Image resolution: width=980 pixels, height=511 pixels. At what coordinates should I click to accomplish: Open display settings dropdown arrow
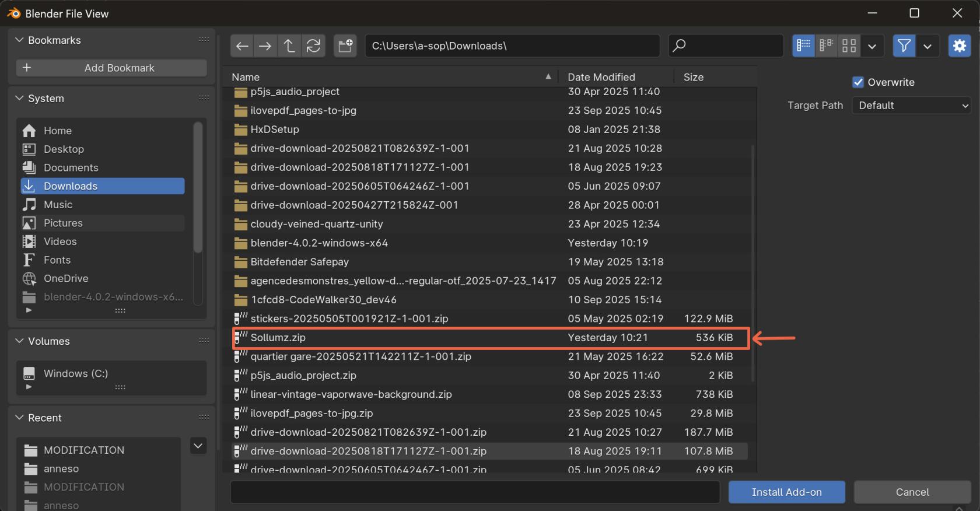[872, 46]
